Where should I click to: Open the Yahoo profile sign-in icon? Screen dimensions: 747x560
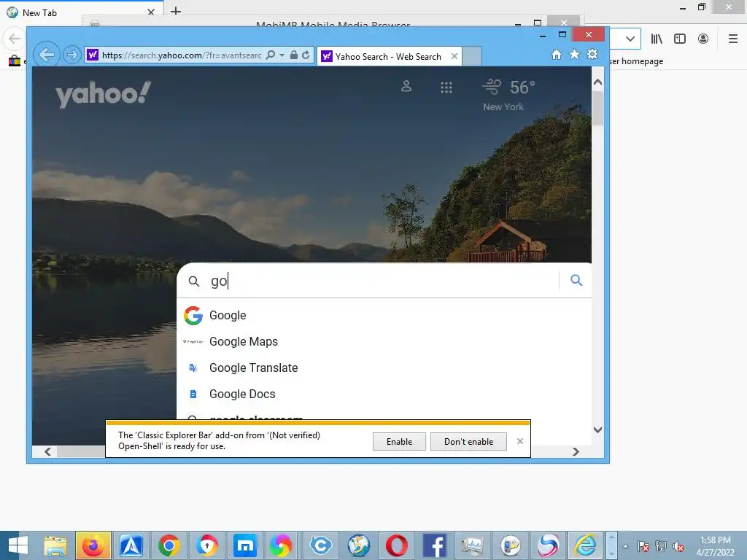(406, 87)
